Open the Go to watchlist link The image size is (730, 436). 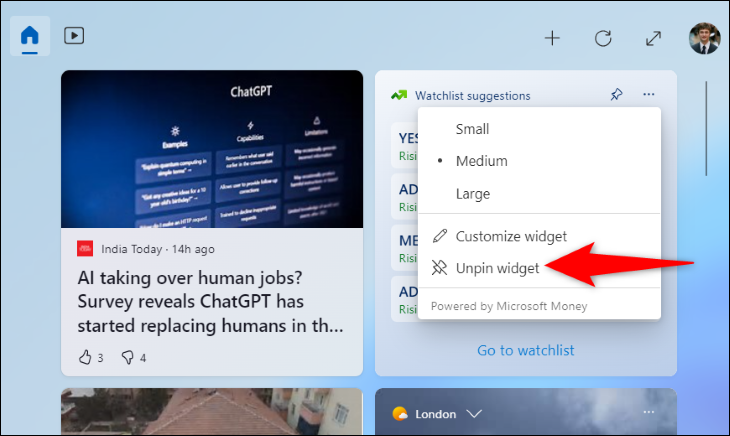526,350
